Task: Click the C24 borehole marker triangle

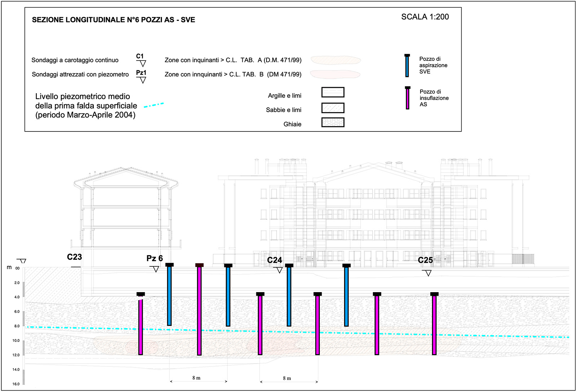Action: point(279,270)
